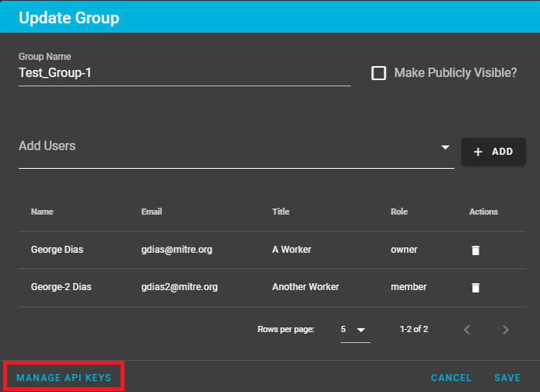Check the Make Publicly Visible checkbox
Image resolution: width=540 pixels, height=392 pixels.
[x=378, y=73]
